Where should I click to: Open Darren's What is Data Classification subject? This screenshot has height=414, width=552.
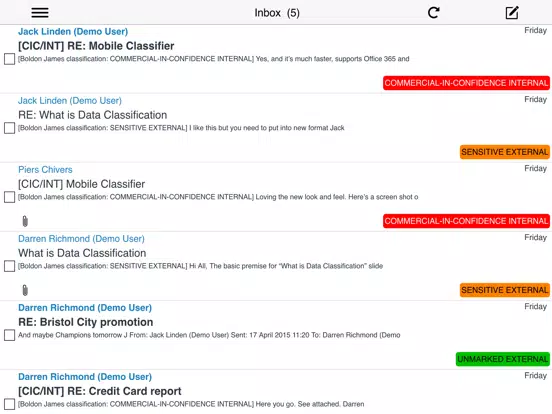click(82, 253)
